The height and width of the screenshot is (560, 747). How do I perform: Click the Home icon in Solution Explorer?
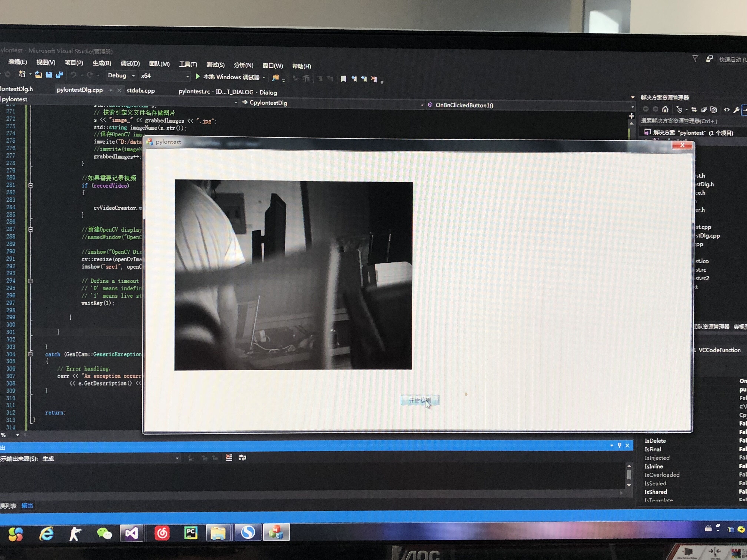pos(665,110)
